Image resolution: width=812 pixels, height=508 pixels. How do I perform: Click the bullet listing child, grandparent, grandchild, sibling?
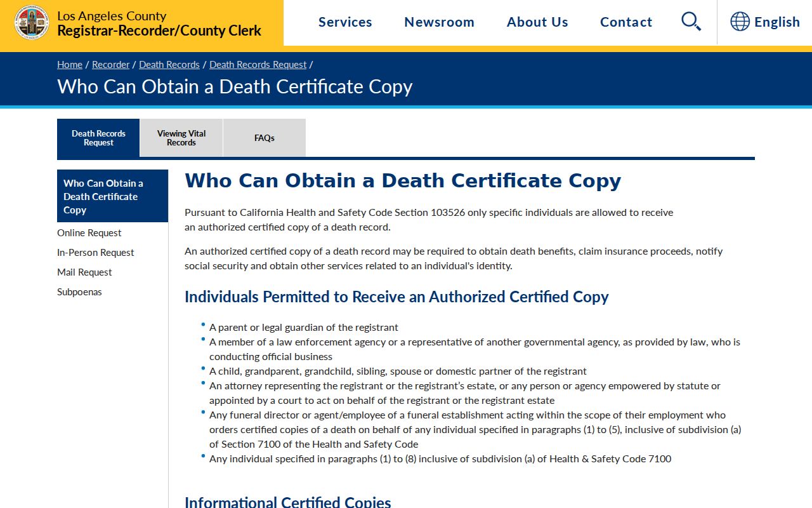coord(398,371)
